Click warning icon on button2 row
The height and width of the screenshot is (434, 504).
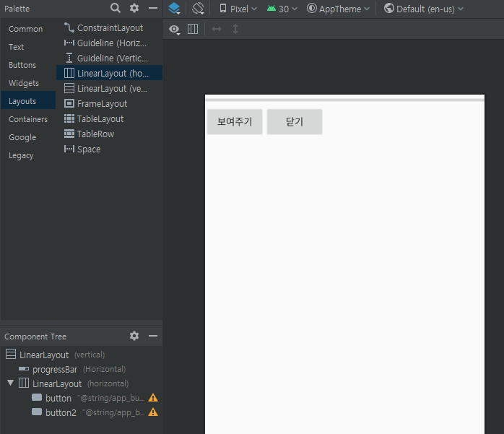point(153,412)
